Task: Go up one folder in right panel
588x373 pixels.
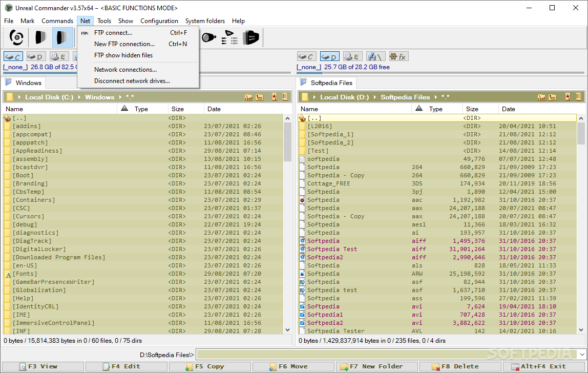Action: point(552,97)
